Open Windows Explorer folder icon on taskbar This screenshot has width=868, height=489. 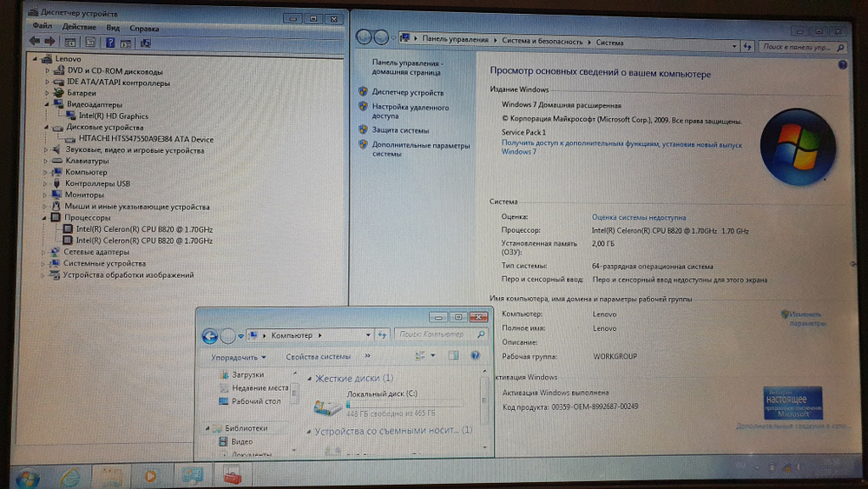[110, 476]
